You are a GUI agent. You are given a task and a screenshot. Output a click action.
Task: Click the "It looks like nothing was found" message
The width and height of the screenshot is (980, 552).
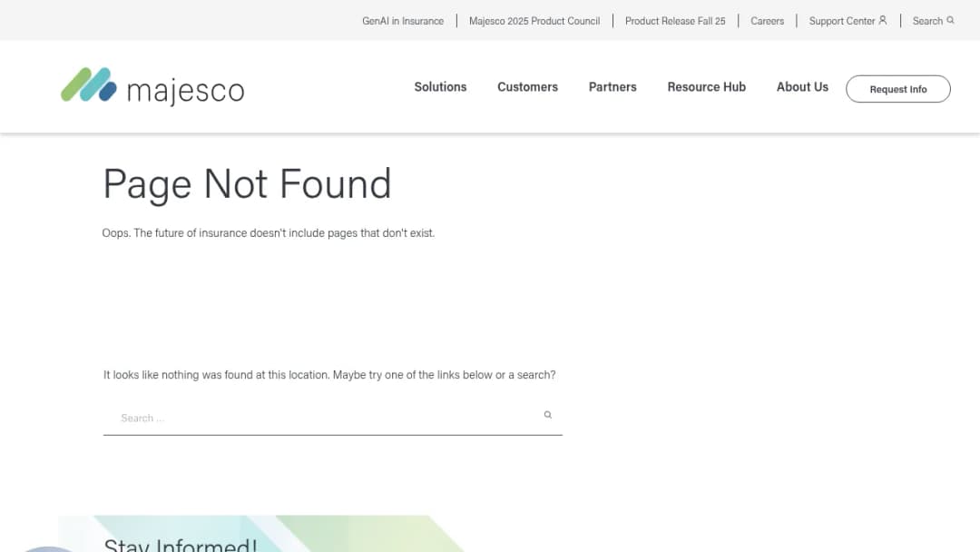tap(329, 374)
